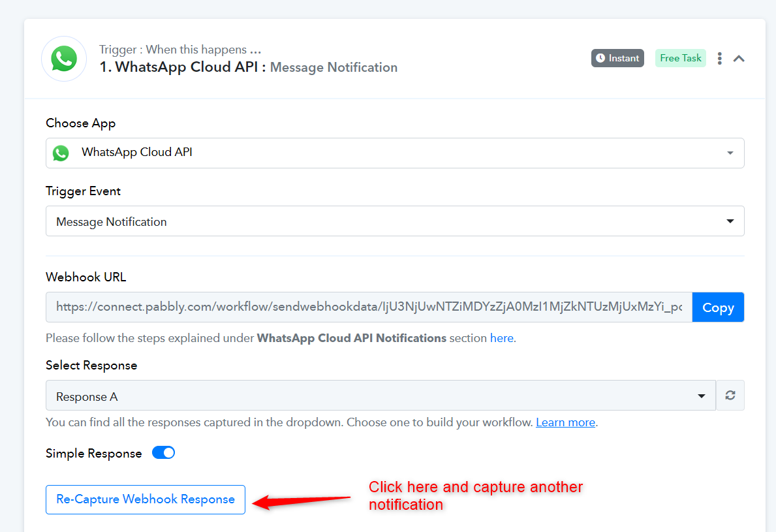Viewport: 776px width, 532px height.
Task: Click the large WhatsApp trigger logo
Action: click(x=64, y=58)
